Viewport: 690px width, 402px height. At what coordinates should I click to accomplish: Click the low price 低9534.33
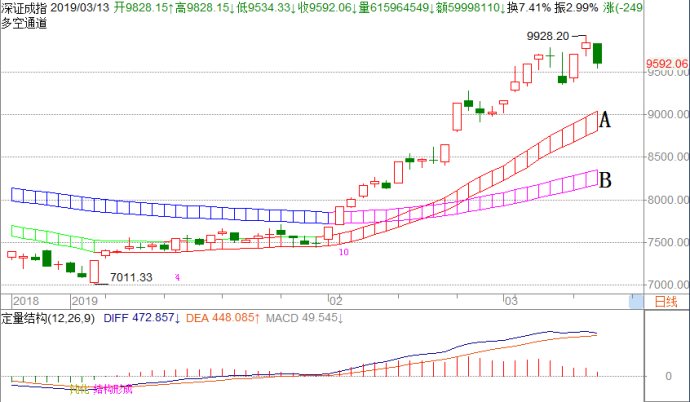266,7
